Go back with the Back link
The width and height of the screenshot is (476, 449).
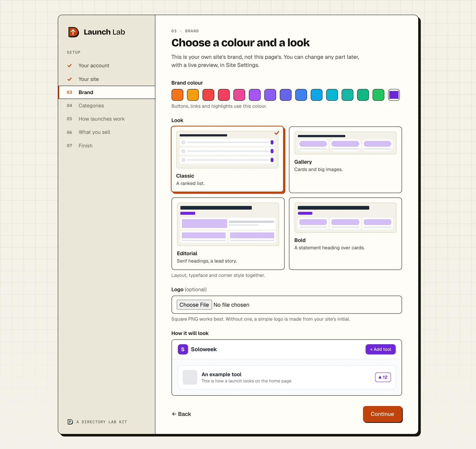coord(181,414)
